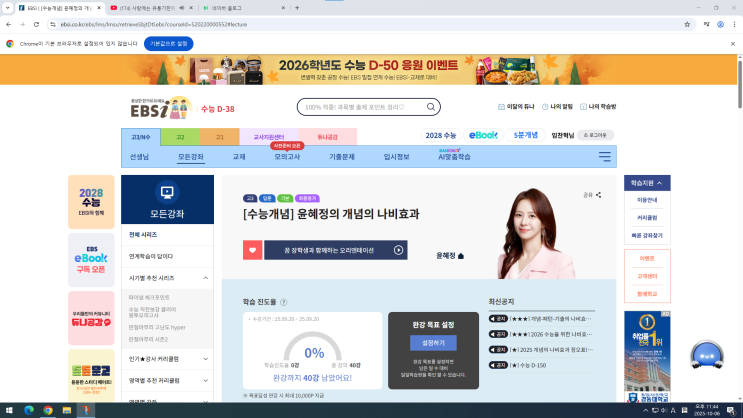Open the 교재 menu

239,157
